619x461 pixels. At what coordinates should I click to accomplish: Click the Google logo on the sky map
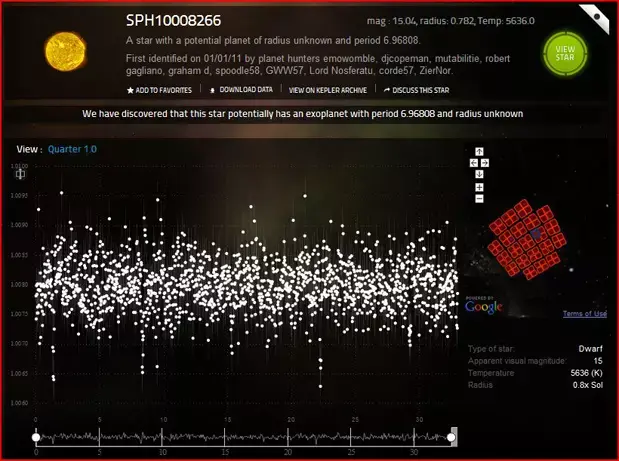484,306
